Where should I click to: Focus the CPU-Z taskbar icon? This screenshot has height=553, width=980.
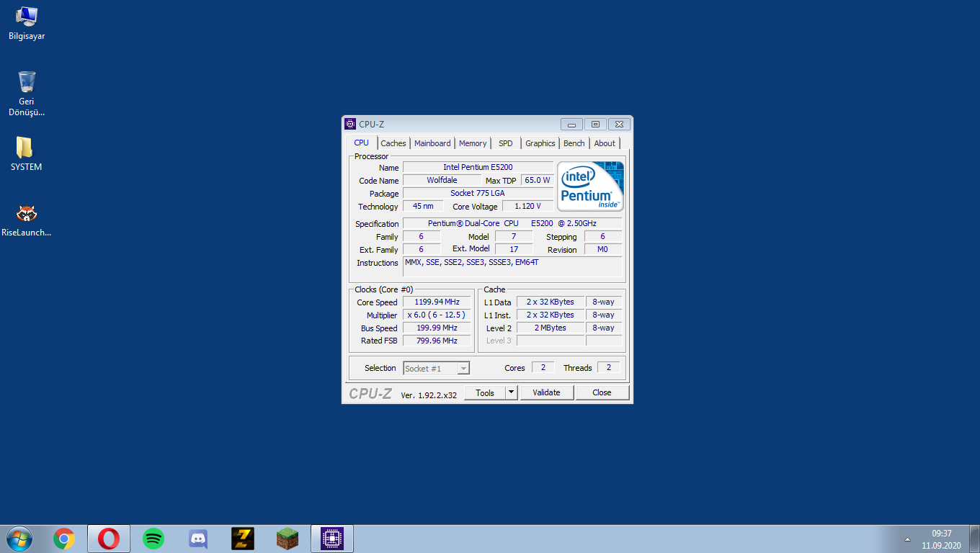click(x=332, y=538)
